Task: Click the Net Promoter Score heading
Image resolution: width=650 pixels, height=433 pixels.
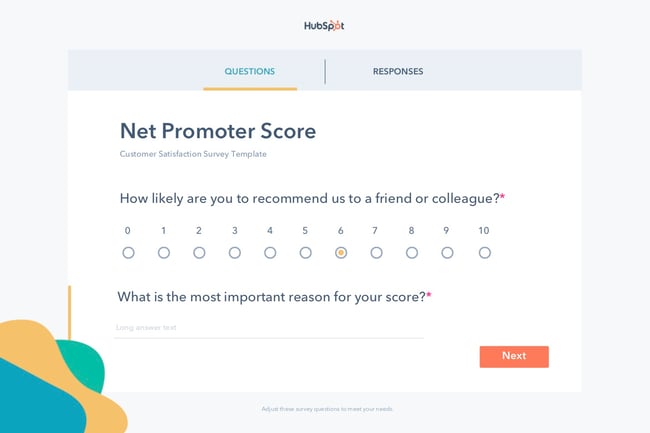Action: [217, 130]
